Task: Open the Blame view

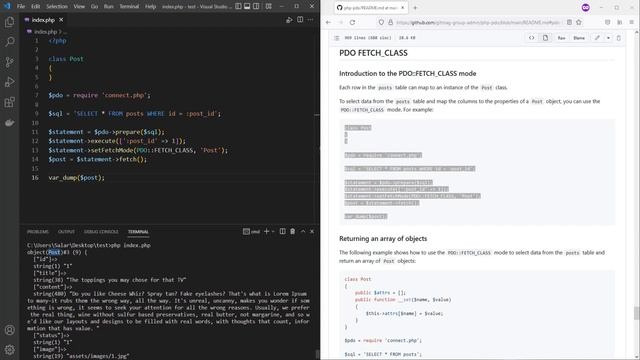Action: pos(579,38)
